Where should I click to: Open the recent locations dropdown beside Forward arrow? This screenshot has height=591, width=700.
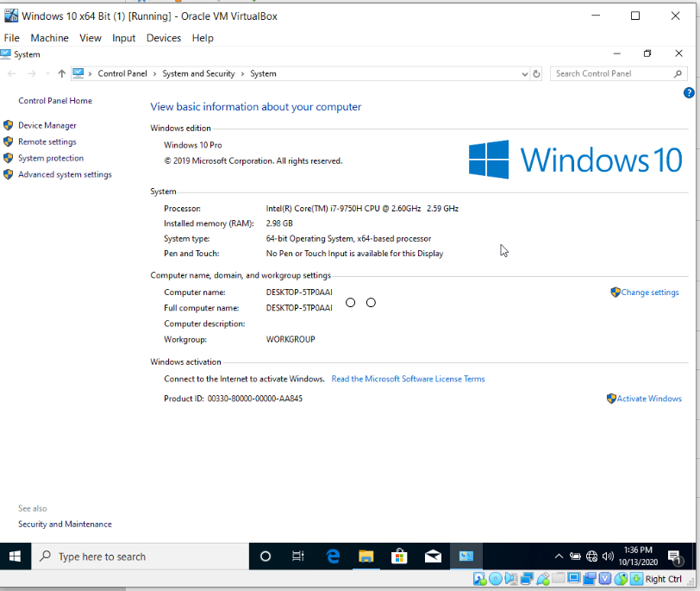[x=47, y=73]
